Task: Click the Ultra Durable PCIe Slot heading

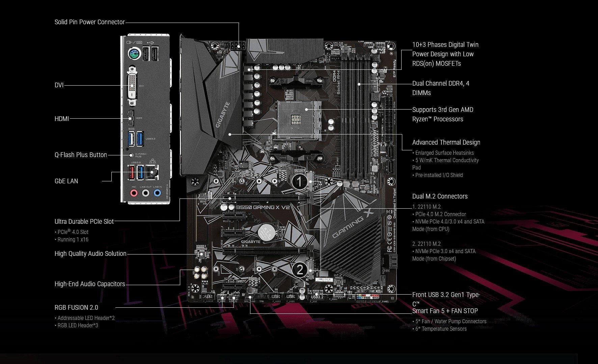Action: coord(84,221)
